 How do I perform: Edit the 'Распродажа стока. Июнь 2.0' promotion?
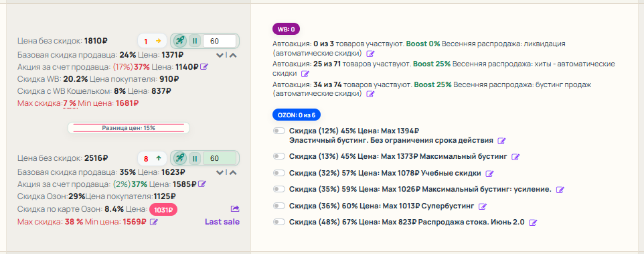(533, 223)
